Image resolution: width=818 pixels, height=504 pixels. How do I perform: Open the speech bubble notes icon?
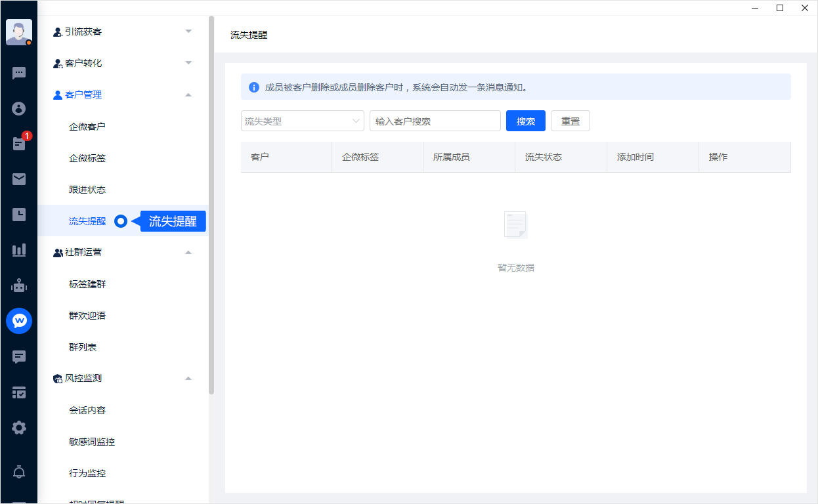[19, 357]
